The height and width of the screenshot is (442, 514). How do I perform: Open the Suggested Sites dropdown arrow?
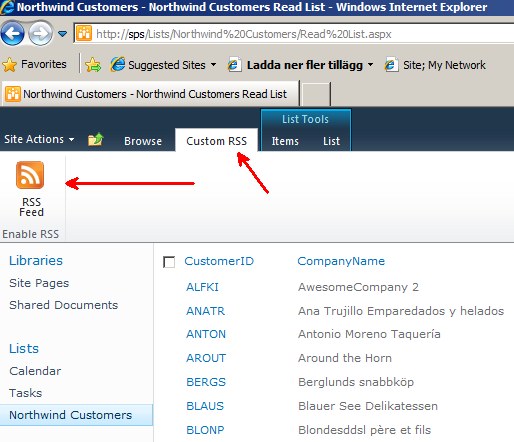tap(213, 65)
